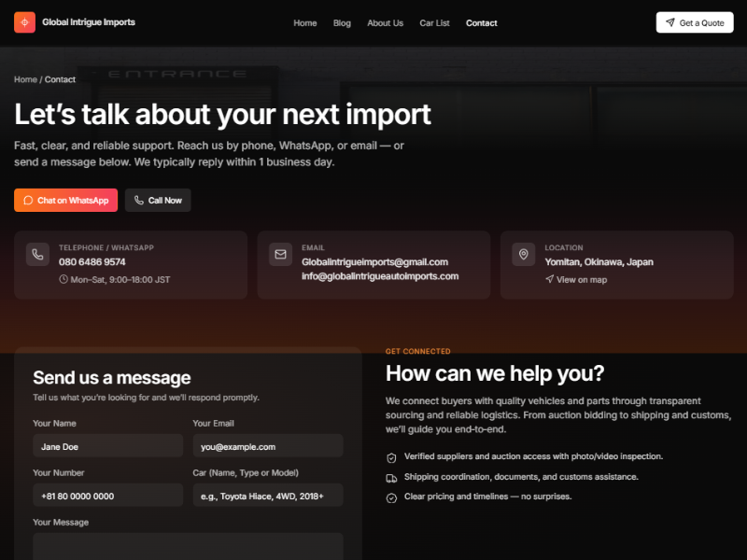
Task: Navigate to the Blog page
Action: [x=342, y=22]
